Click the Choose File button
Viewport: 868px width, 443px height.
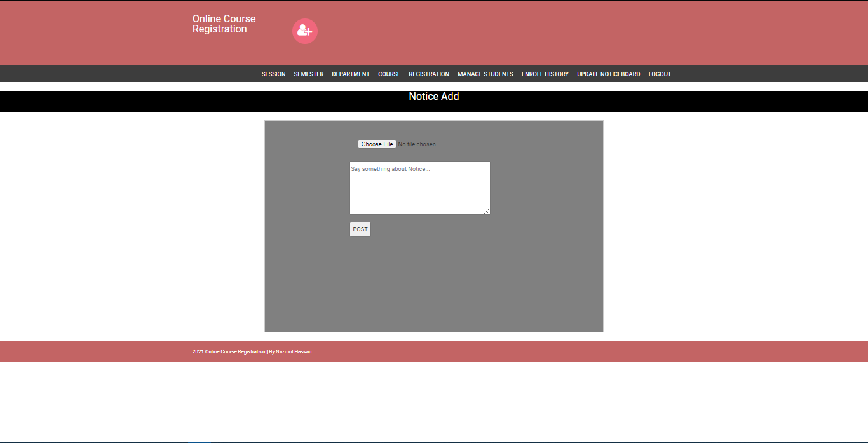tap(377, 144)
